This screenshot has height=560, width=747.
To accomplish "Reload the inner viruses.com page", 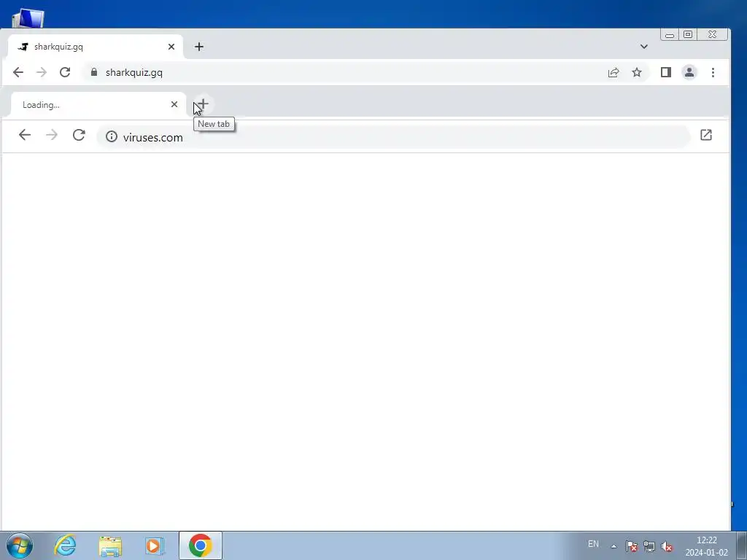I will click(79, 135).
